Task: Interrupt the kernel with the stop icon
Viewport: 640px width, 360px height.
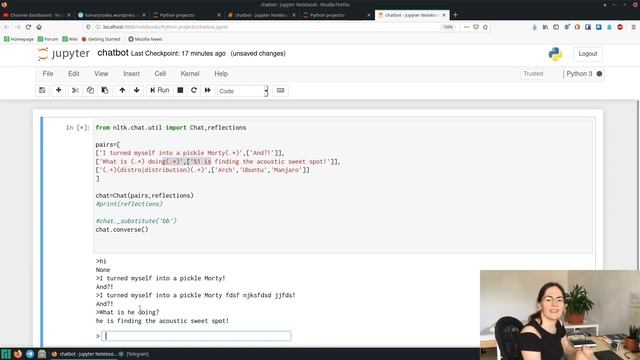Action: click(180, 90)
